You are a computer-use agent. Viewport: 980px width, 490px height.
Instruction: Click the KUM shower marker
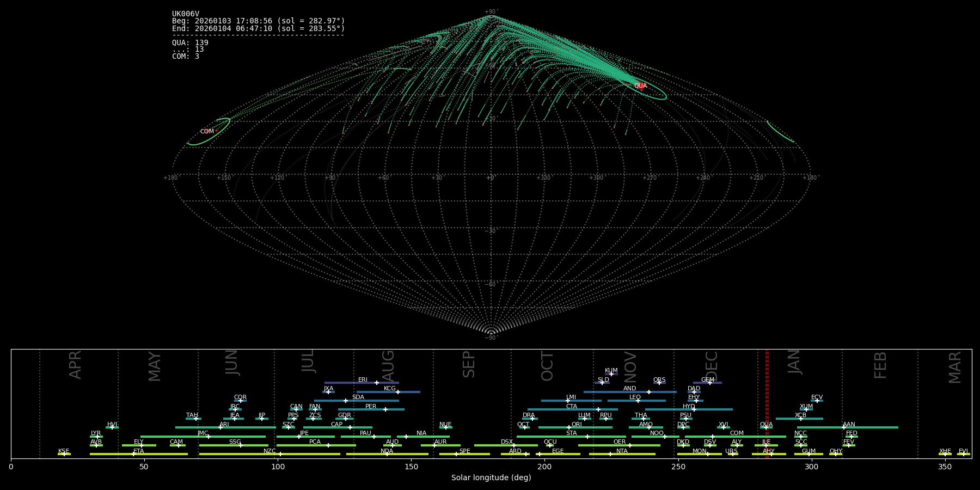(x=611, y=374)
